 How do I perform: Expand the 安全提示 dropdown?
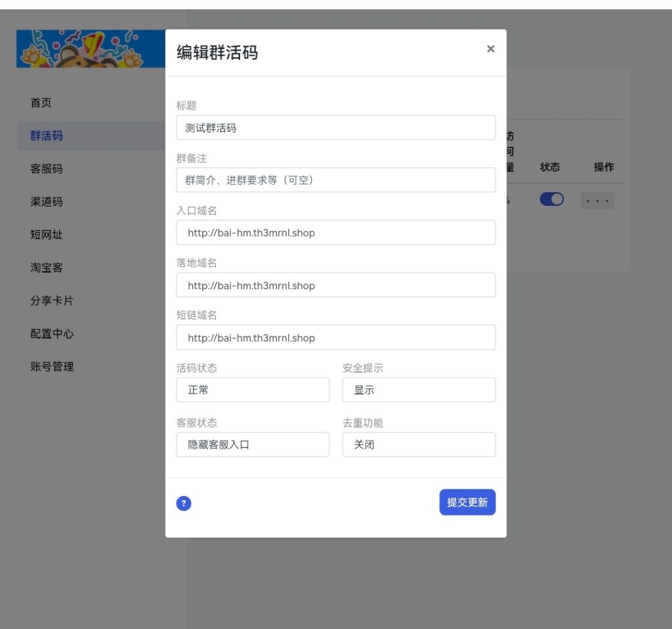[419, 390]
